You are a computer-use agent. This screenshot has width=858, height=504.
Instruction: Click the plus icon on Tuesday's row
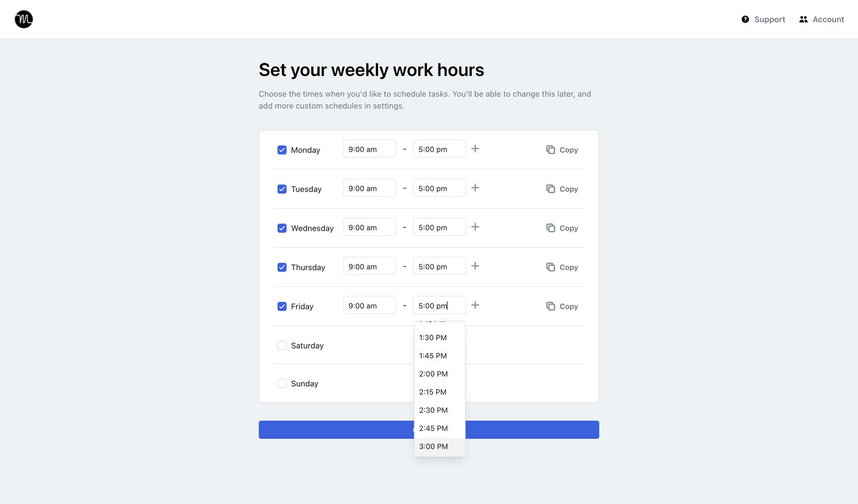(475, 188)
